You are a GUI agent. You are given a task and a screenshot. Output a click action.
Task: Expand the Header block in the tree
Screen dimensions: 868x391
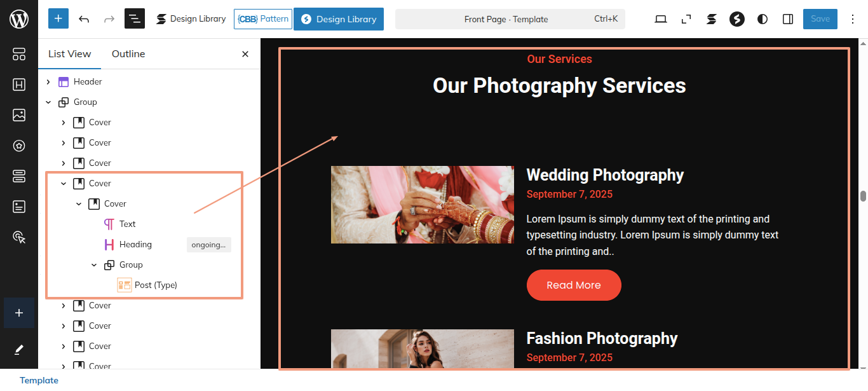pyautogui.click(x=48, y=81)
